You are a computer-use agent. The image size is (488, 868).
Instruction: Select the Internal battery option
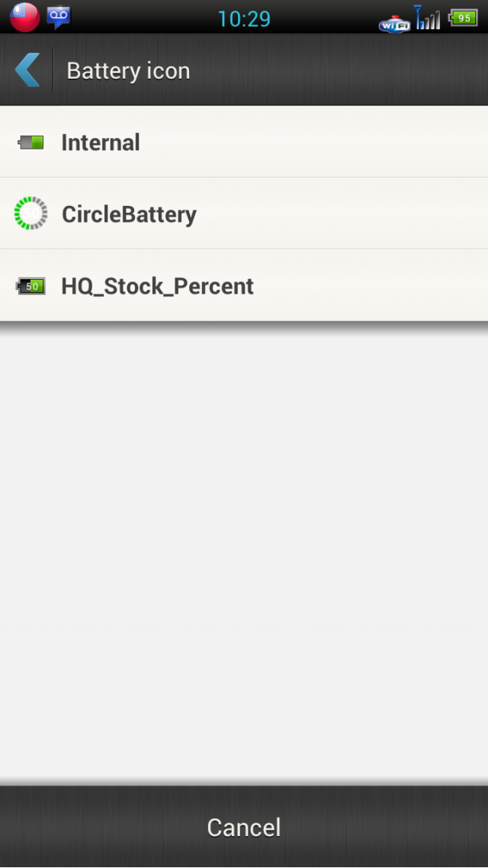pos(244,142)
